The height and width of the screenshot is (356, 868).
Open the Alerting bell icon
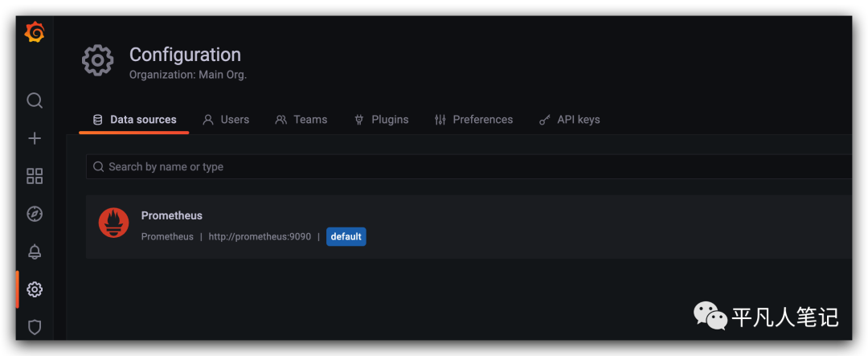(35, 252)
